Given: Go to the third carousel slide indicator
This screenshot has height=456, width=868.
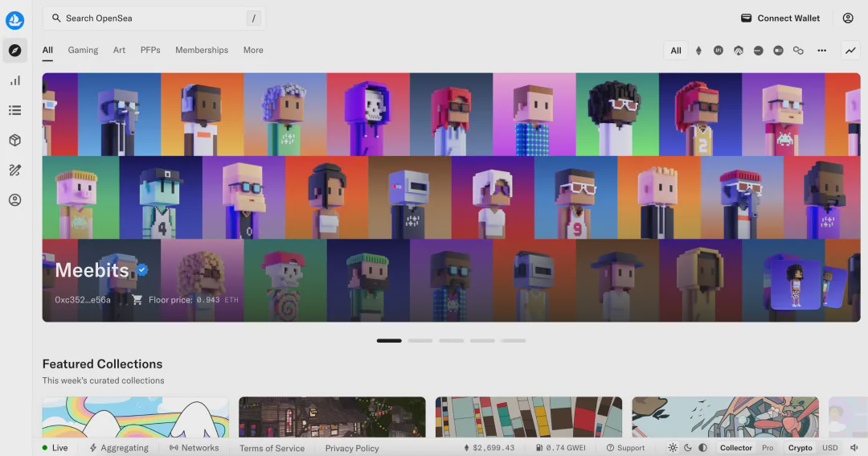Looking at the screenshot, I should pos(451,341).
